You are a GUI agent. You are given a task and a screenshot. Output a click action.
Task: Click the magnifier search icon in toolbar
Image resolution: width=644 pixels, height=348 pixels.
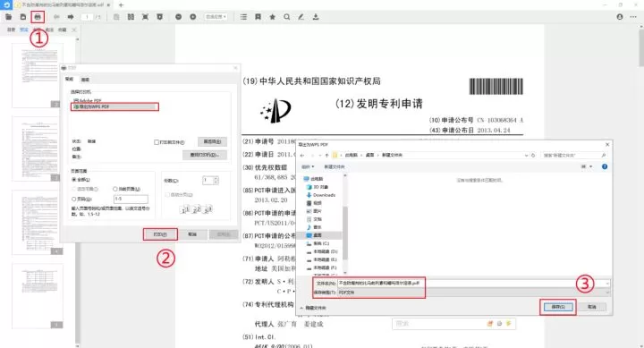pos(287,17)
